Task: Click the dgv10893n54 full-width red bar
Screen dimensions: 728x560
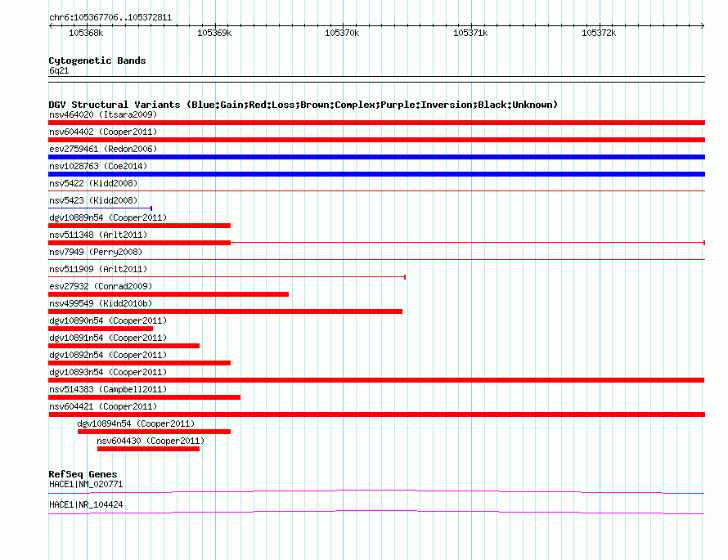Action: pos(376,380)
